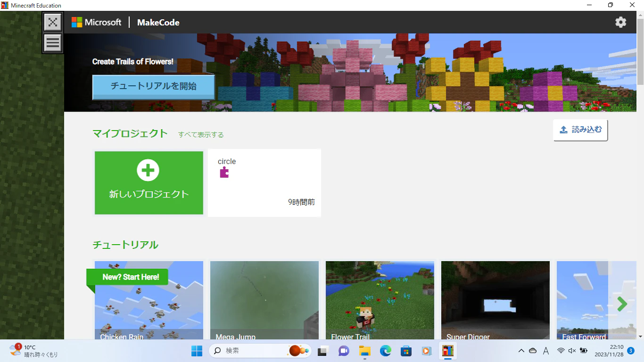Click the taskbar search box 検索
This screenshot has height=362, width=644.
pyautogui.click(x=260, y=351)
